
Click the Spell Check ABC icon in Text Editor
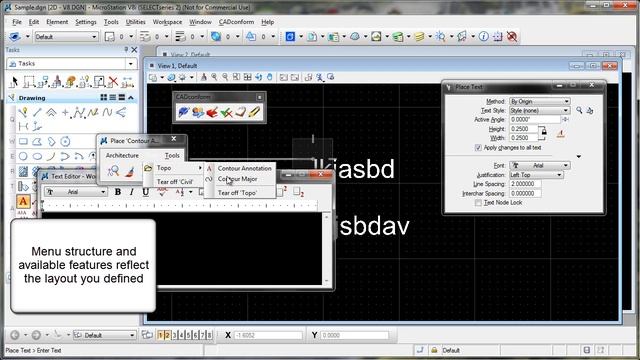(162, 192)
